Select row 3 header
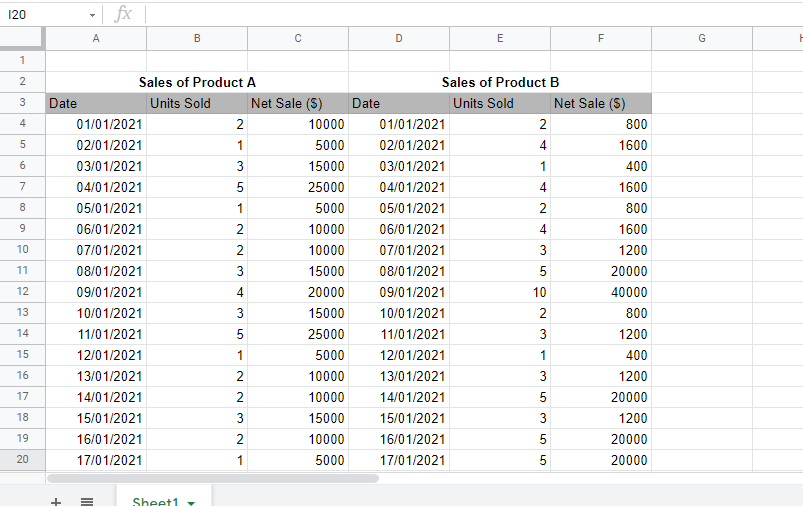803x506 pixels. tap(23, 102)
